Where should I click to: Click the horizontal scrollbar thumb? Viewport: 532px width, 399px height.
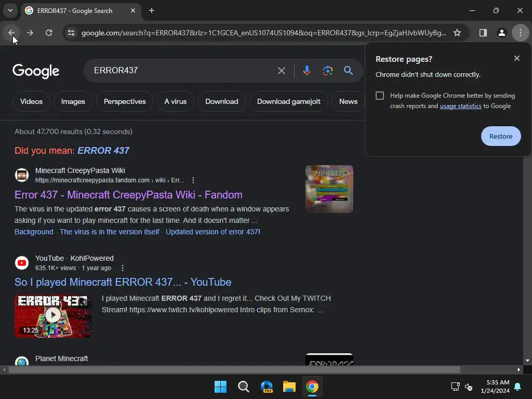click(x=234, y=369)
